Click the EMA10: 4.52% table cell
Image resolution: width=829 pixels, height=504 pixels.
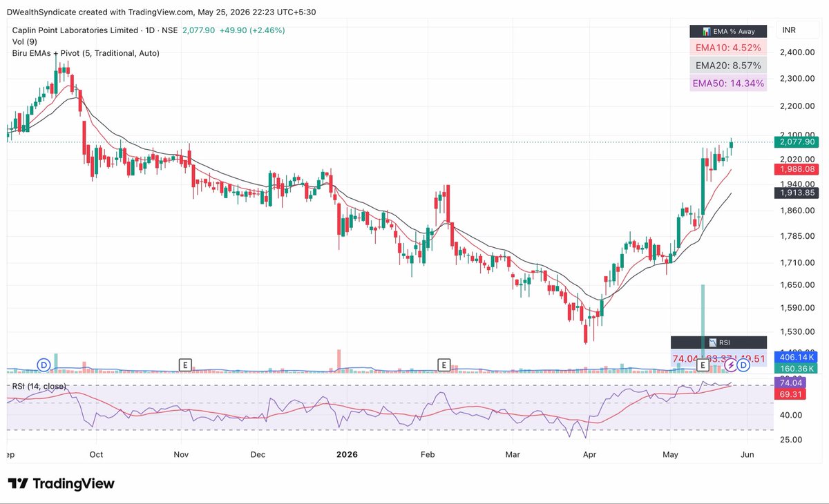(728, 48)
